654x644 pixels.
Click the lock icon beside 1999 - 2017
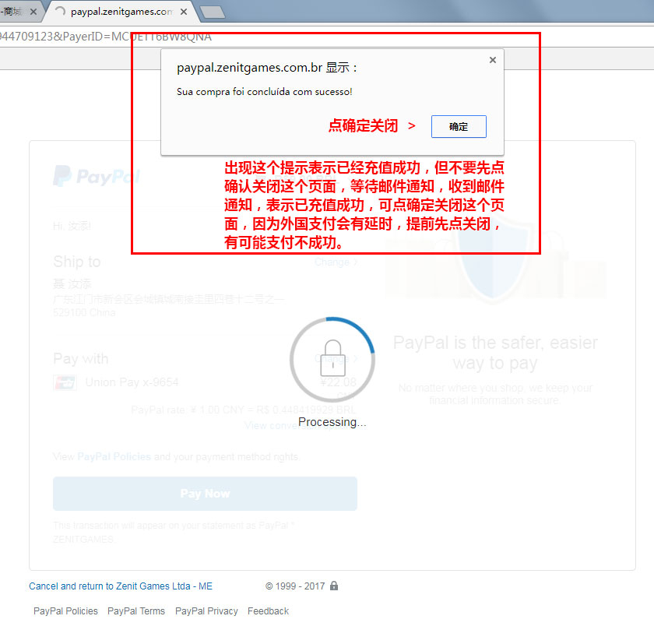(x=334, y=586)
